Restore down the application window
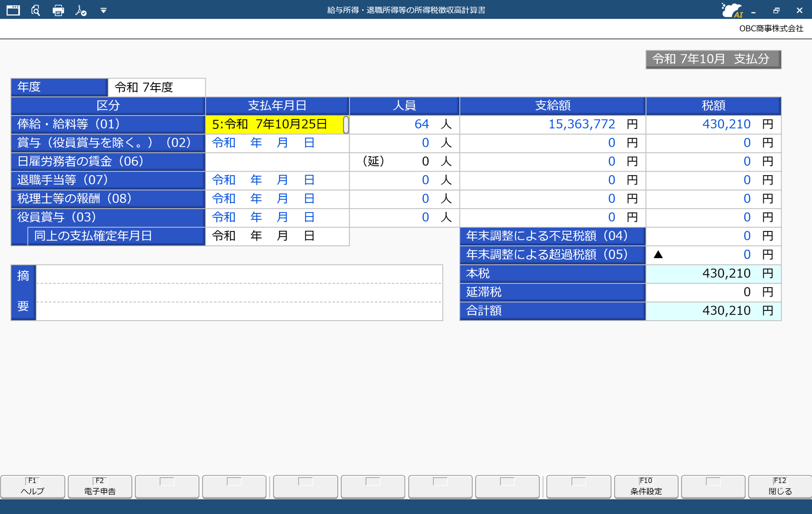812x514 pixels. [776, 10]
